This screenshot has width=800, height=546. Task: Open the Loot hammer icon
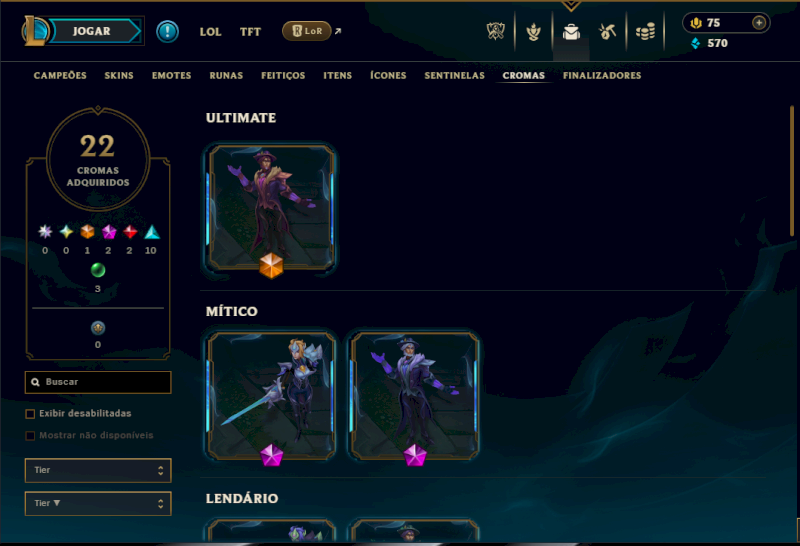click(x=607, y=32)
